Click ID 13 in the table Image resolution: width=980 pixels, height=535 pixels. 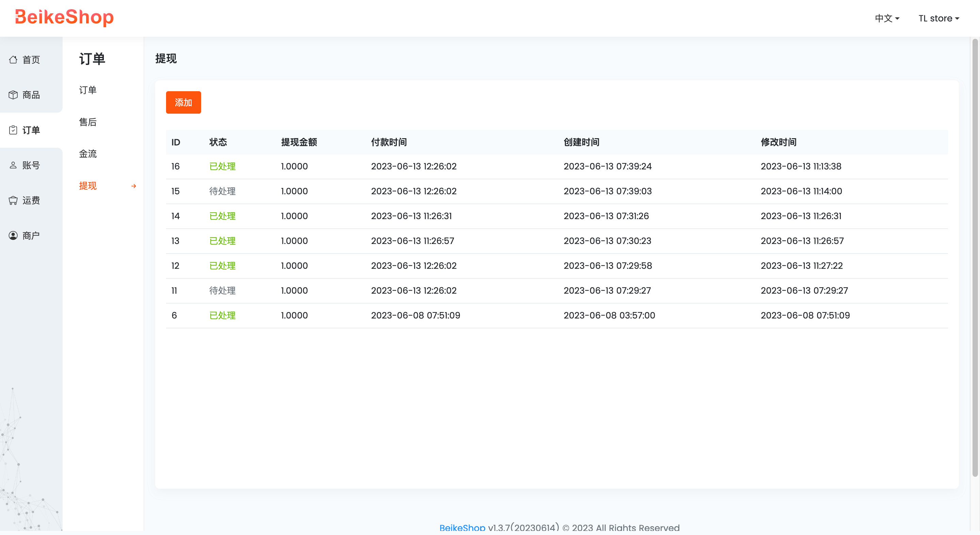(x=175, y=241)
